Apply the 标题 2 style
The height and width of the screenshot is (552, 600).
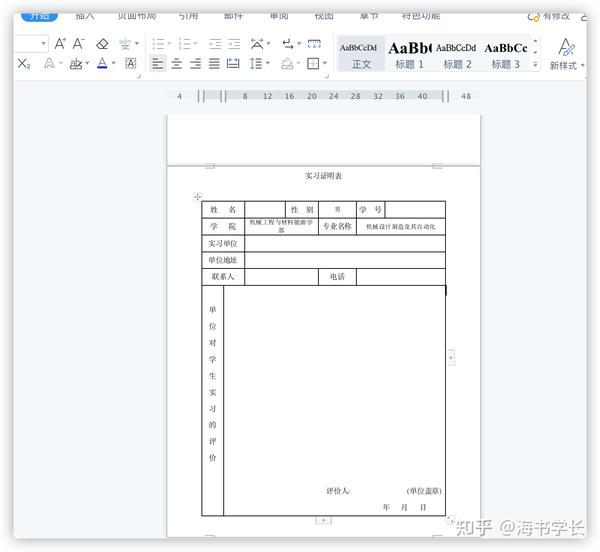pyautogui.click(x=457, y=55)
